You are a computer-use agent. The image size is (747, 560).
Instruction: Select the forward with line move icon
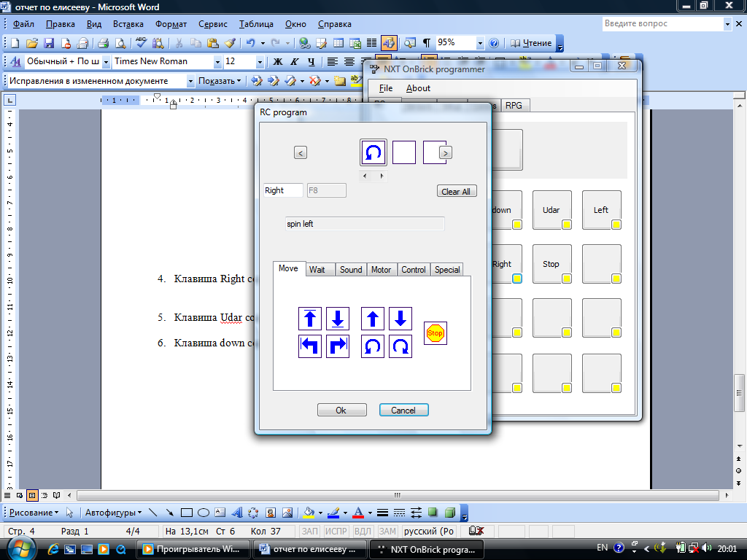(309, 319)
